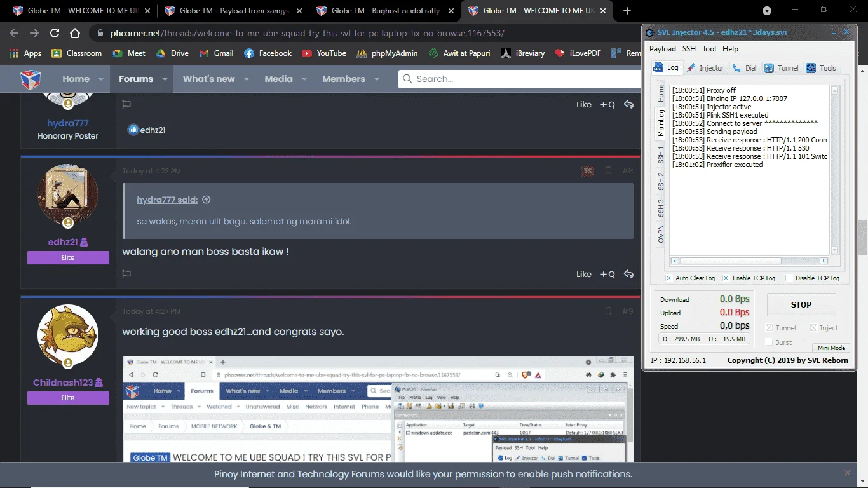Screen dimensions: 868x488
Task: Open Apps bookmark shortcut
Action: point(25,53)
